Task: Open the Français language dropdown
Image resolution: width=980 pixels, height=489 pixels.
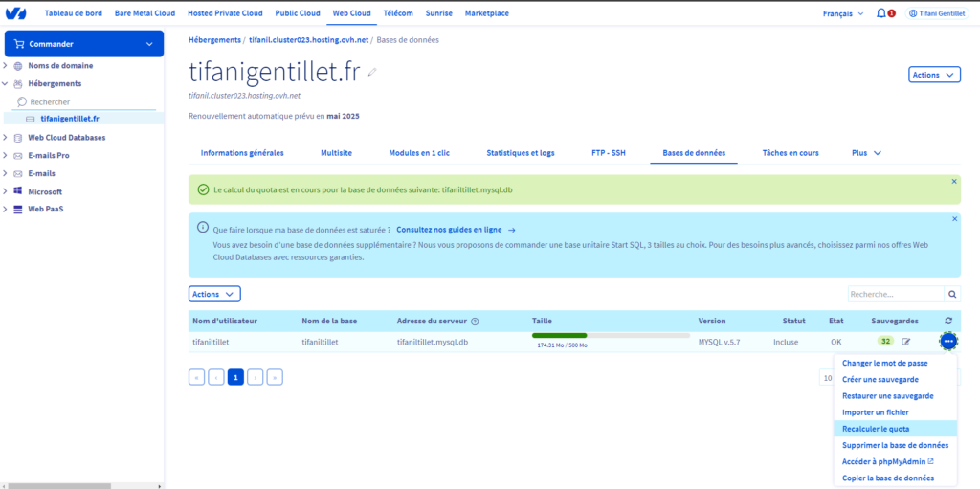Action: (x=842, y=13)
